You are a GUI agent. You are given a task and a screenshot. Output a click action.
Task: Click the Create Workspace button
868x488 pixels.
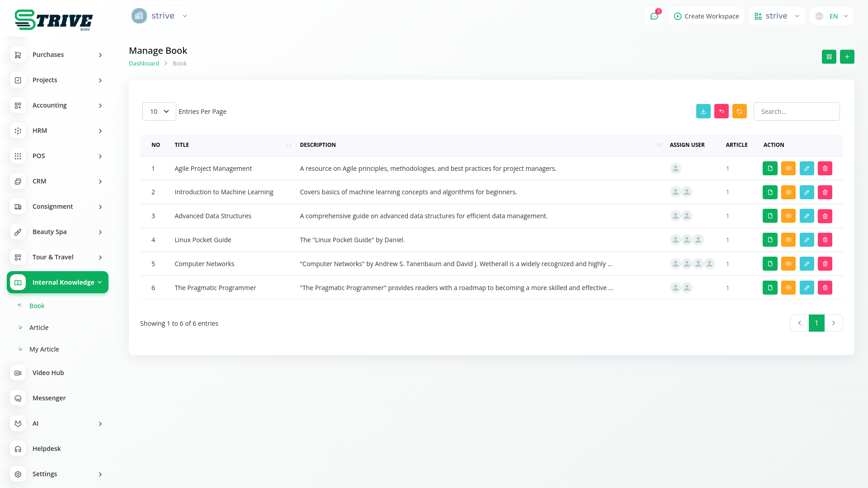tap(706, 16)
